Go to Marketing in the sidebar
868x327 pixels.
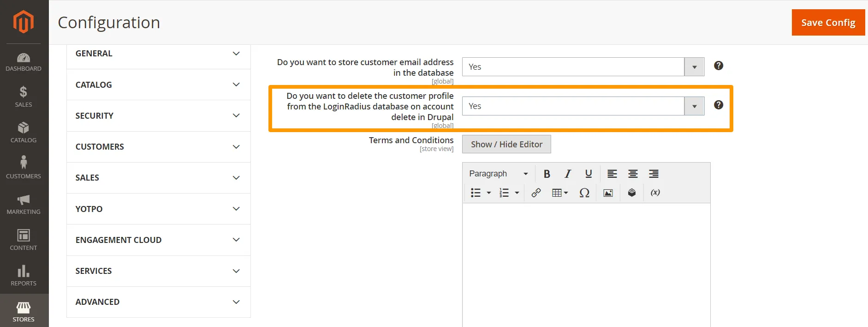(24, 204)
